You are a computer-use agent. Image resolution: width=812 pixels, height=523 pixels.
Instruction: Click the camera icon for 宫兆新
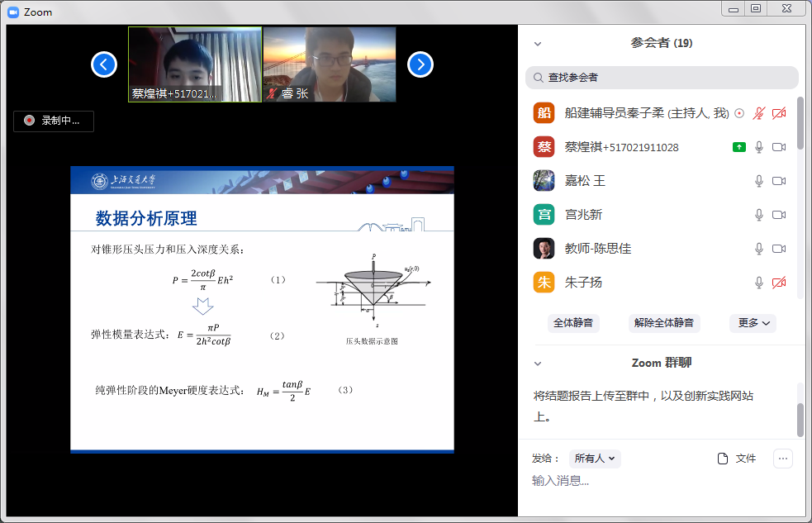[x=778, y=215]
